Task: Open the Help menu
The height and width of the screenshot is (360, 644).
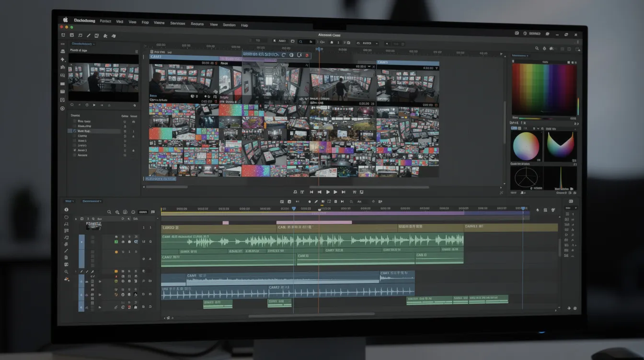Action: [x=244, y=25]
